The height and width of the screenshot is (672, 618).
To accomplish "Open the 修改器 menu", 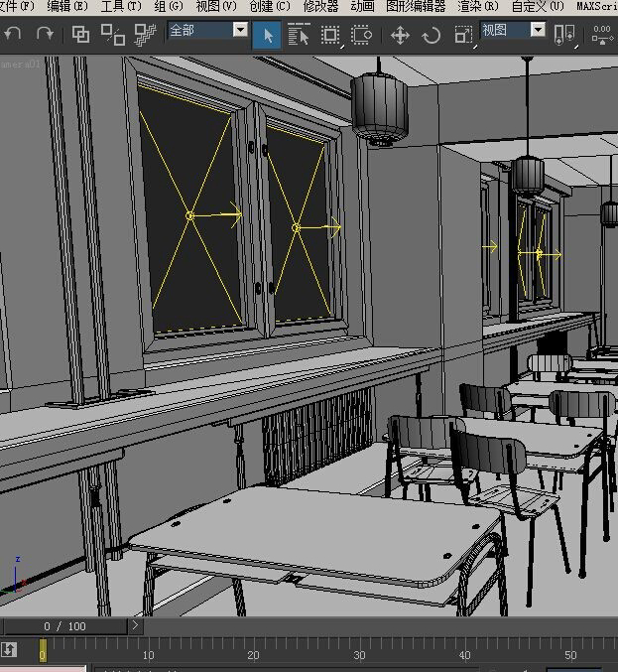I will point(320,6).
